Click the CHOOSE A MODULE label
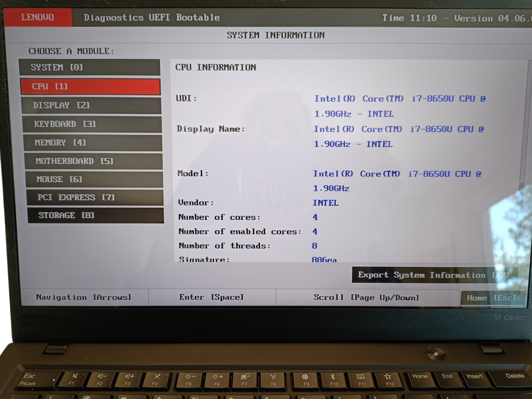Viewport: 532px width, 399px height. (x=71, y=51)
